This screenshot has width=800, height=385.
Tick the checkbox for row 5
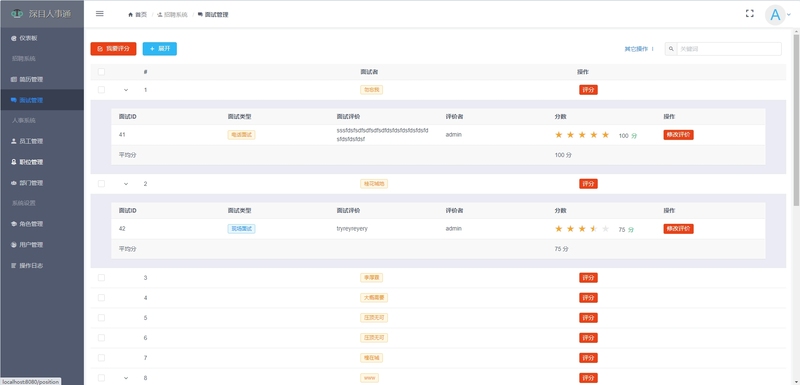(101, 318)
